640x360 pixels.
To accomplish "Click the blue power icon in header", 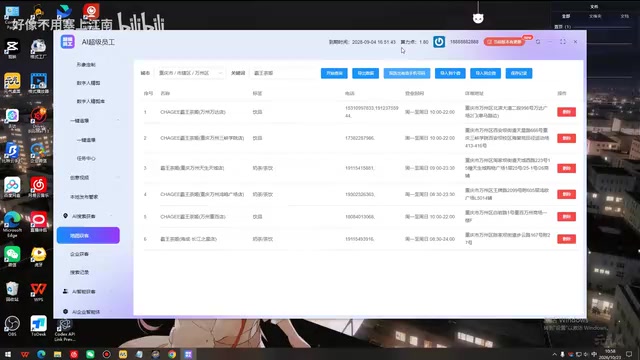I will point(439,42).
